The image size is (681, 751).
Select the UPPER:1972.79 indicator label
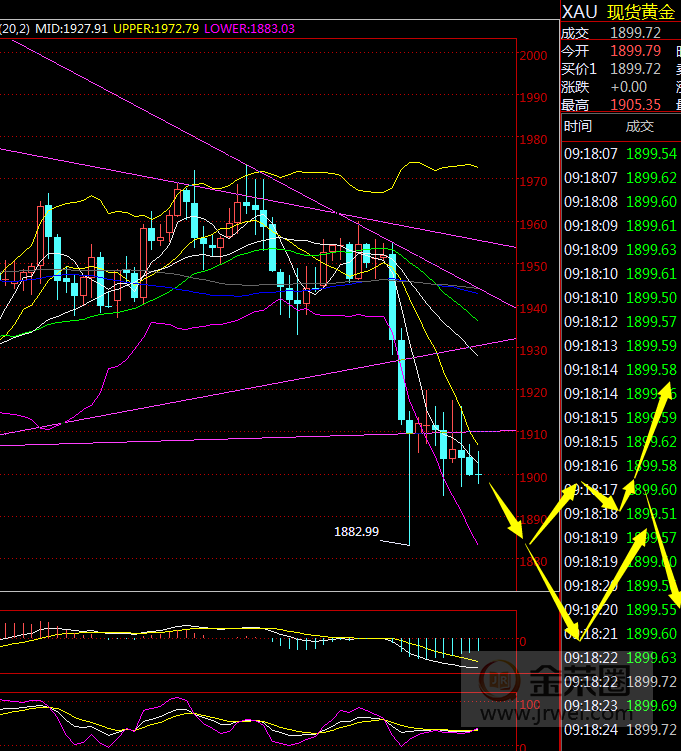point(158,29)
